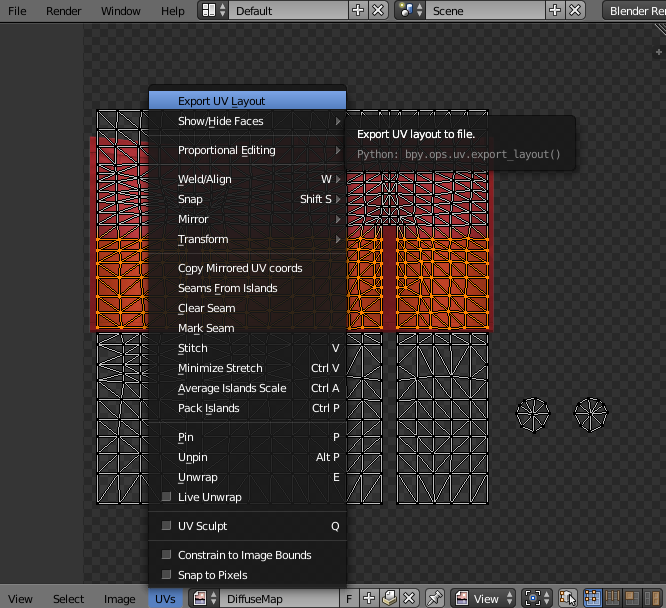Expand the Weld/Align submenu
The width and height of the screenshot is (666, 608).
tap(247, 179)
